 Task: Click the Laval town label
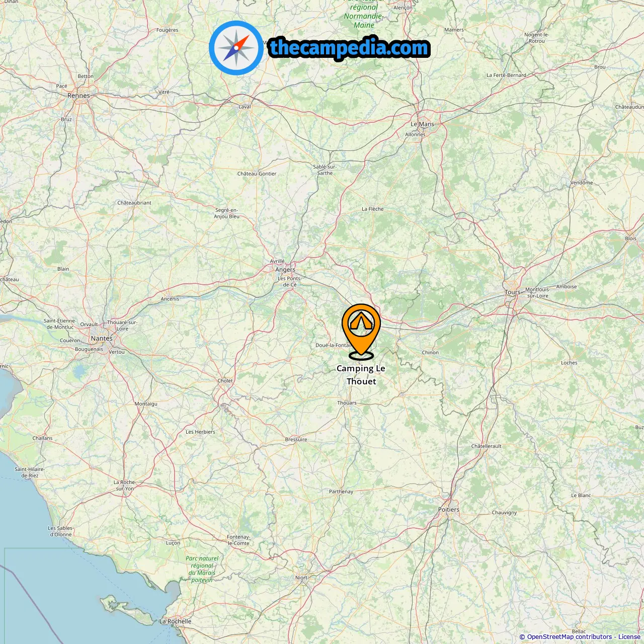click(x=245, y=107)
